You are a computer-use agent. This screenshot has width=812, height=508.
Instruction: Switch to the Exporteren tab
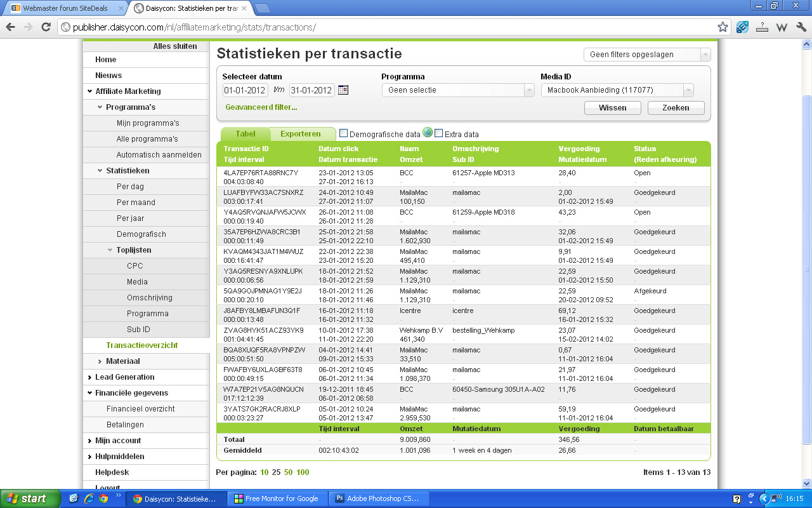click(301, 134)
